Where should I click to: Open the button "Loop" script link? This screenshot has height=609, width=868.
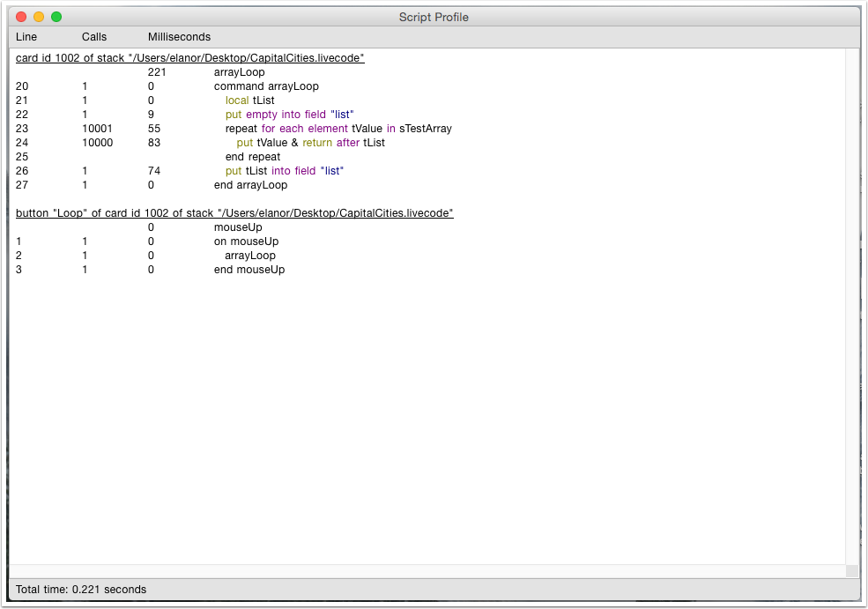click(x=234, y=212)
